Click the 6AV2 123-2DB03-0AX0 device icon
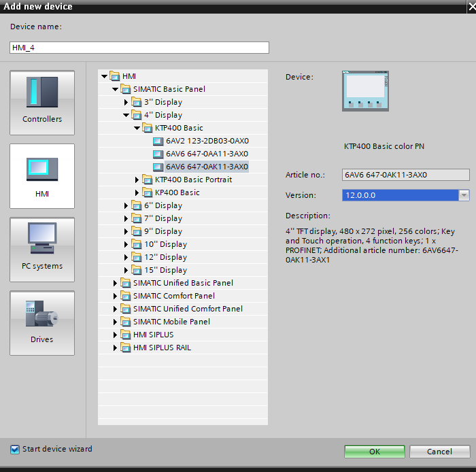 [x=158, y=141]
